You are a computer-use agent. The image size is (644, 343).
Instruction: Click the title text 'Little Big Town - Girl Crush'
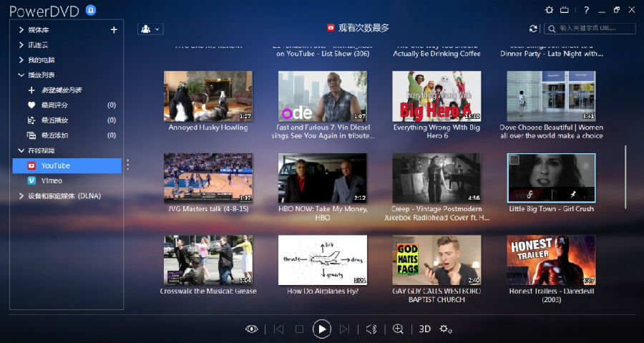tap(551, 208)
